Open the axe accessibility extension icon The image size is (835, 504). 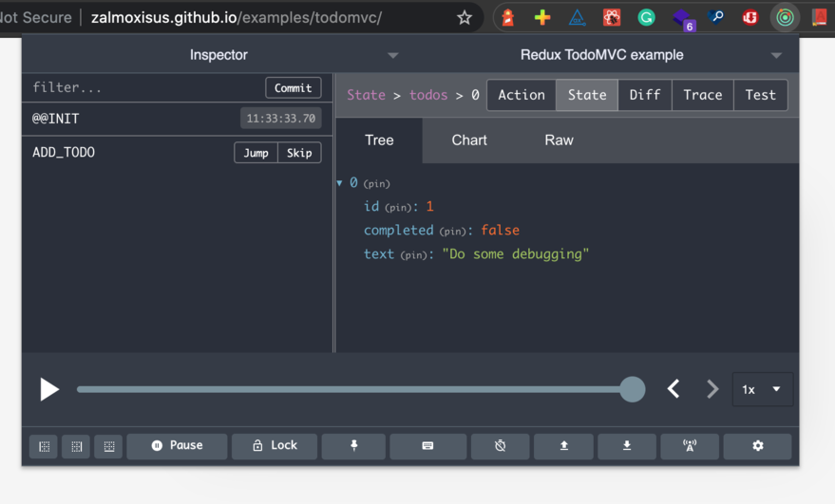(577, 18)
